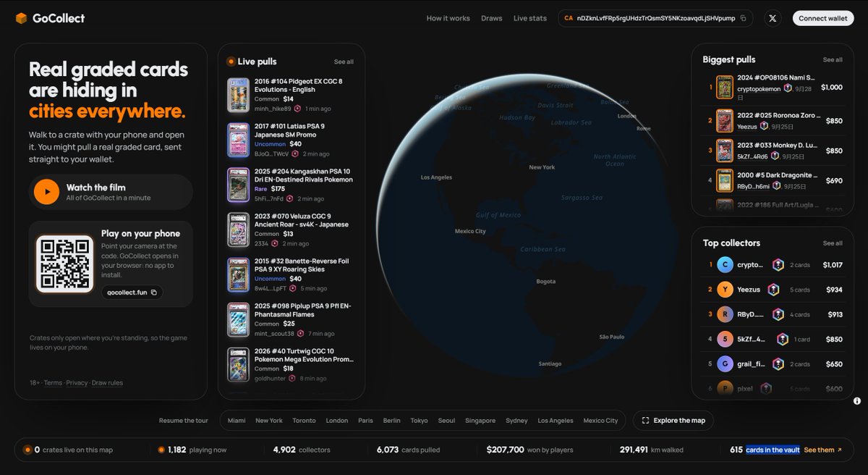
Task: Jump to Seoul on the map
Action: coord(446,421)
